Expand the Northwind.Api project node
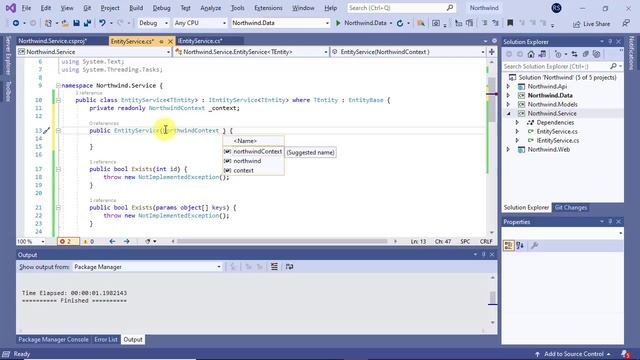This screenshot has width=640, height=360. point(509,87)
